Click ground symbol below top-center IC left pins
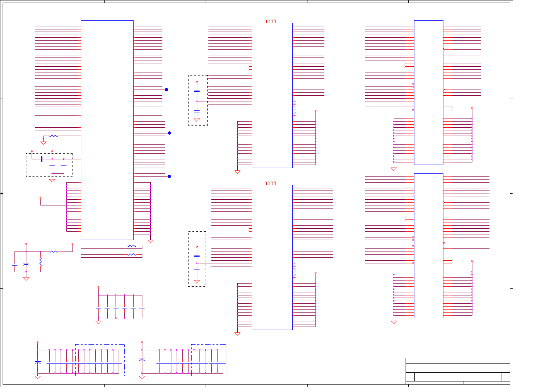This screenshot has height=392, width=555. [x=237, y=172]
